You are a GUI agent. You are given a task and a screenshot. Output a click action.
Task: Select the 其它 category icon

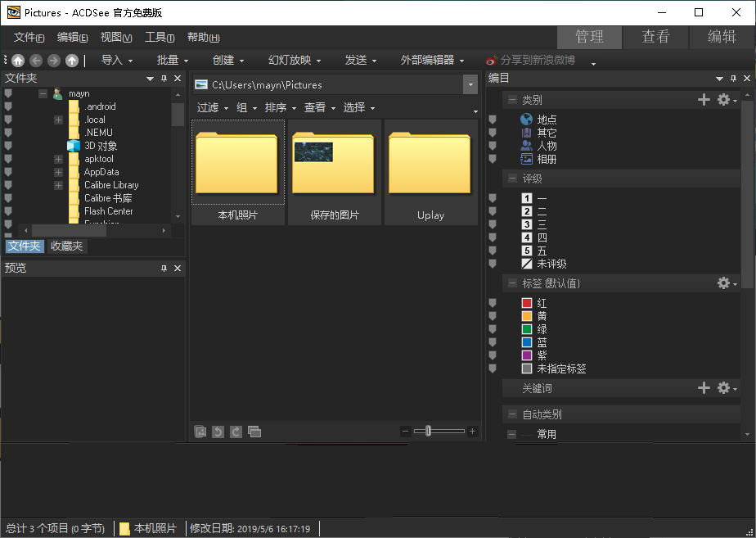[x=527, y=133]
